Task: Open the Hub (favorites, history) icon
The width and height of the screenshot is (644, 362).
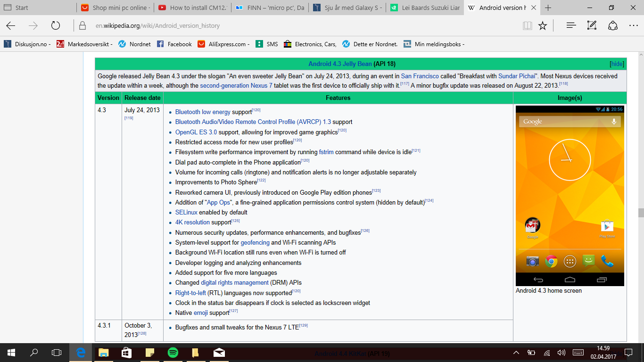Action: 571,26
